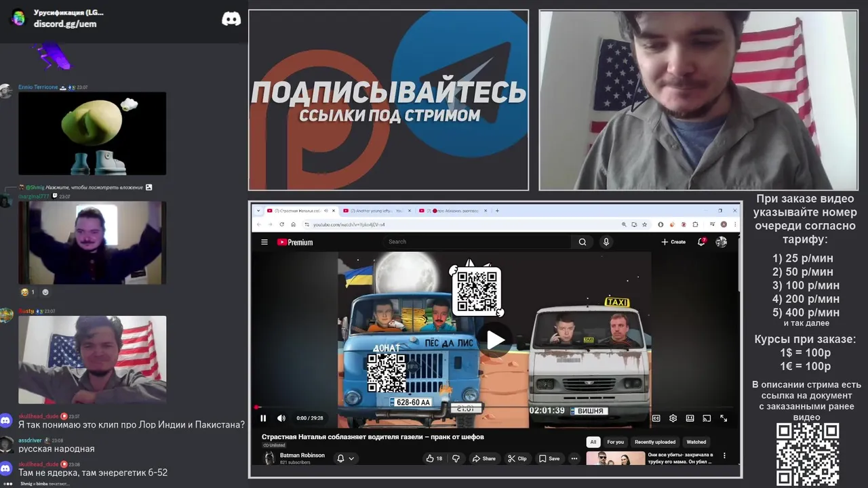868x488 pixels.
Task: Close the 'Another young lefty' tab
Action: [x=410, y=211]
